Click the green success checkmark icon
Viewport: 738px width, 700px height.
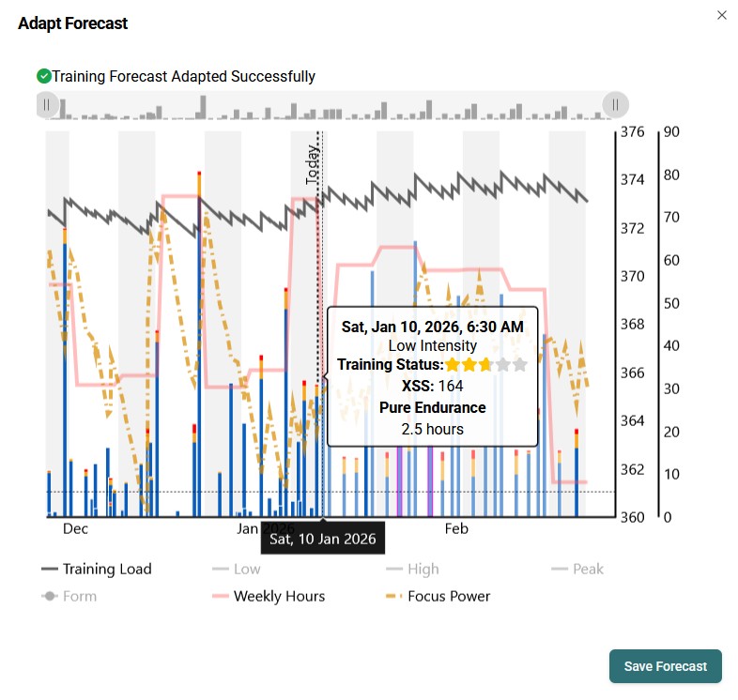[43, 76]
